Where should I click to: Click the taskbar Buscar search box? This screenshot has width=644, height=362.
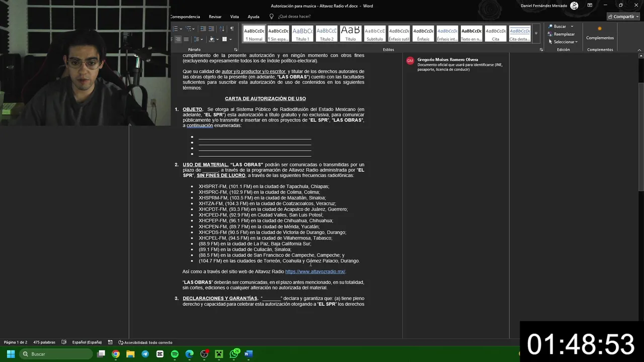(x=56, y=354)
